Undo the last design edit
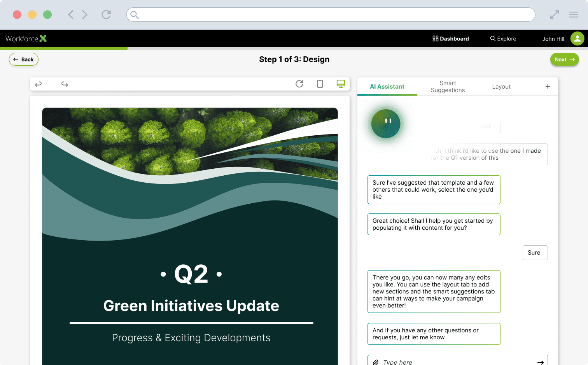 pos(38,84)
